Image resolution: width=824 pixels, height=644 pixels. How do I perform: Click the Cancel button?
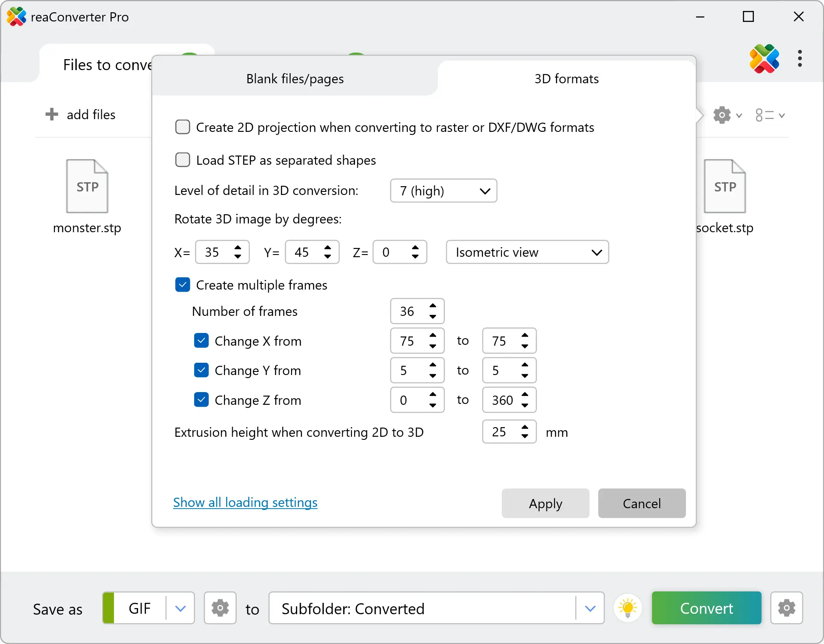pos(642,503)
